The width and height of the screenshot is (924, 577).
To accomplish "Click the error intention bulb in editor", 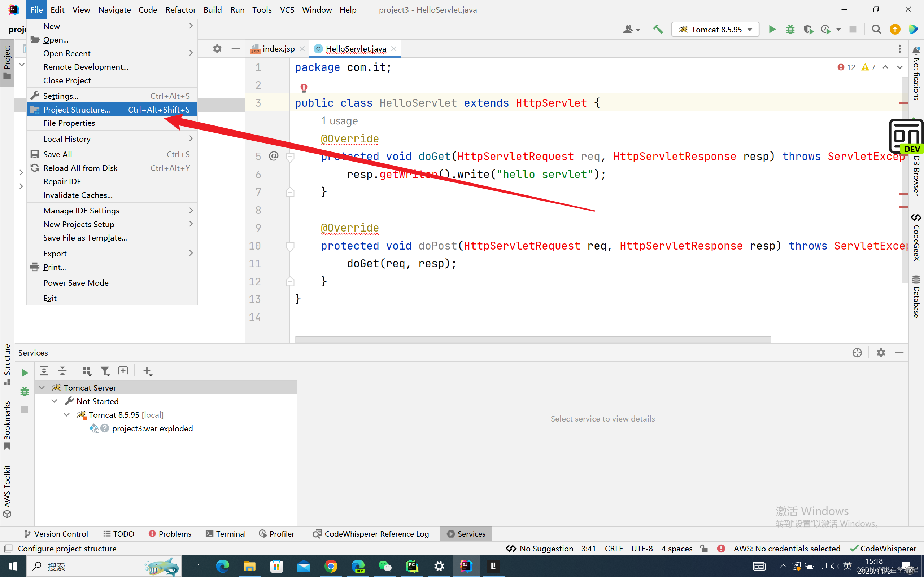I will click(304, 88).
